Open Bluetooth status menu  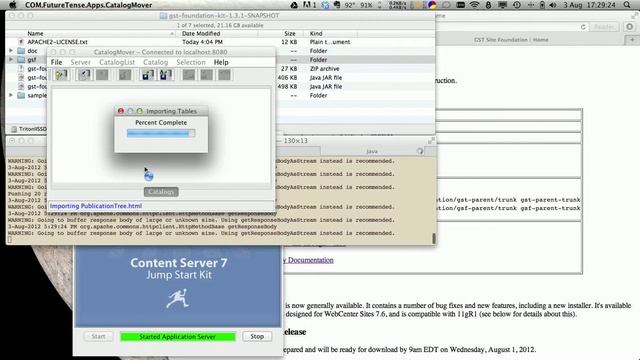click(x=489, y=5)
